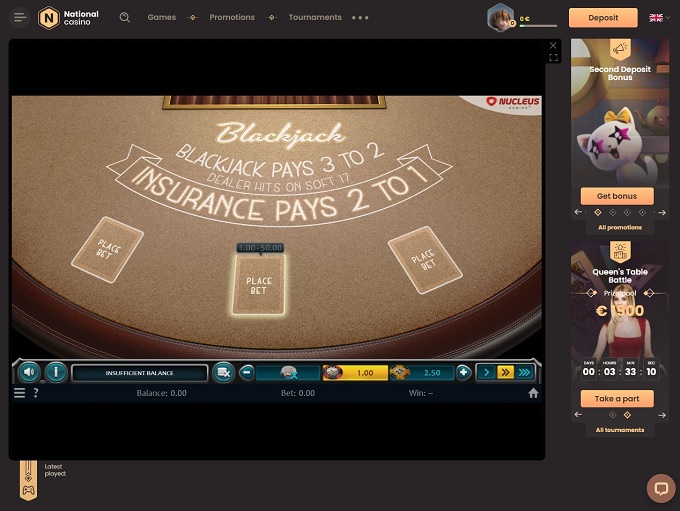
Task: Open the game info icon
Action: 56,372
